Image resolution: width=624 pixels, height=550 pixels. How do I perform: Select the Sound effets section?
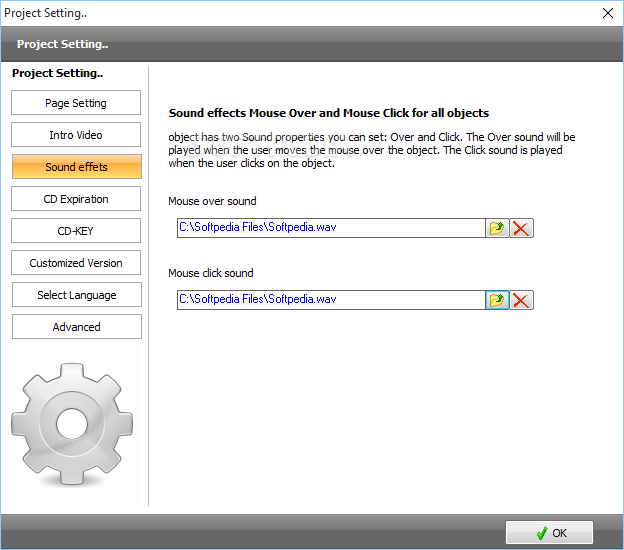[76, 167]
